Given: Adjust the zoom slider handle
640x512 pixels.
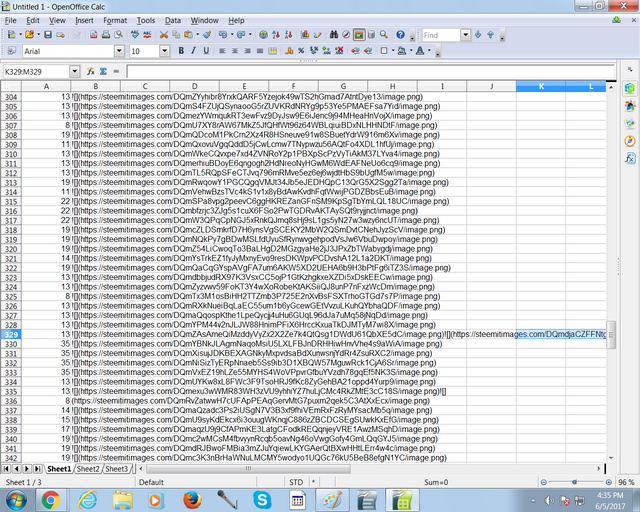Looking at the screenshot, I should point(574,482).
